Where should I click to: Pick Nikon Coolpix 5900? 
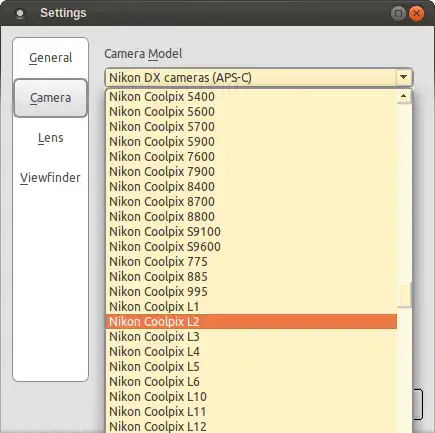tap(251, 142)
